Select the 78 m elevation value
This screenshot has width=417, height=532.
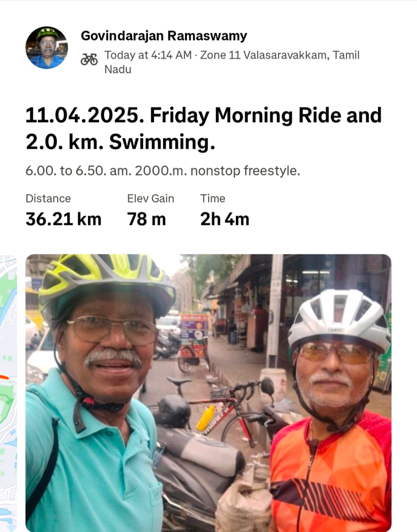pyautogui.click(x=146, y=219)
